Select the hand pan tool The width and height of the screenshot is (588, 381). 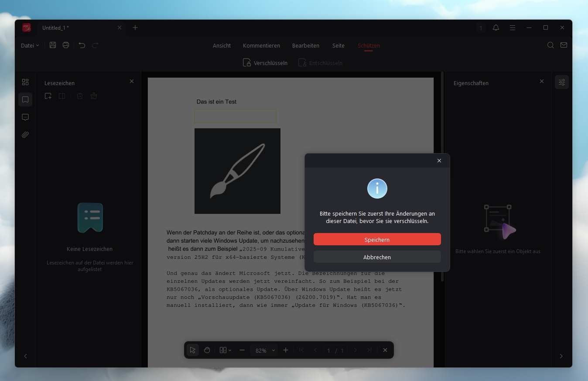coord(207,350)
